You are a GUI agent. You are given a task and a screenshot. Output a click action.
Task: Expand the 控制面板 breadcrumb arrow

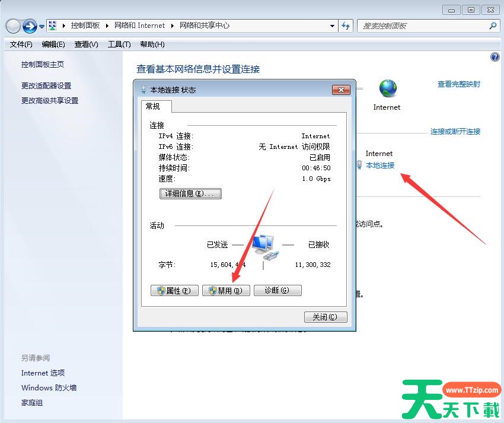[108, 26]
